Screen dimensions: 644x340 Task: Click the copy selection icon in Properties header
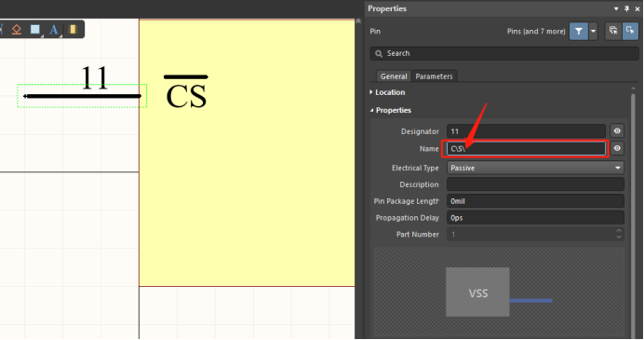(613, 31)
